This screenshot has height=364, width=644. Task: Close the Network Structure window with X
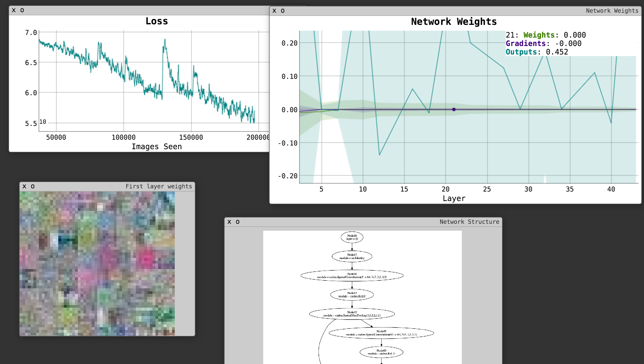pyautogui.click(x=229, y=222)
